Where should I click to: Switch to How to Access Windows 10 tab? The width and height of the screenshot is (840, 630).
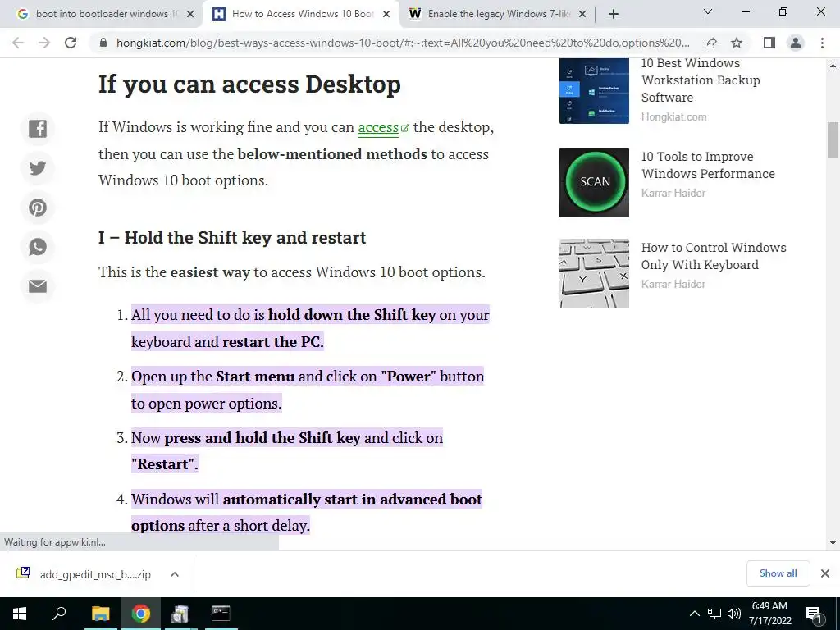pyautogui.click(x=300, y=14)
